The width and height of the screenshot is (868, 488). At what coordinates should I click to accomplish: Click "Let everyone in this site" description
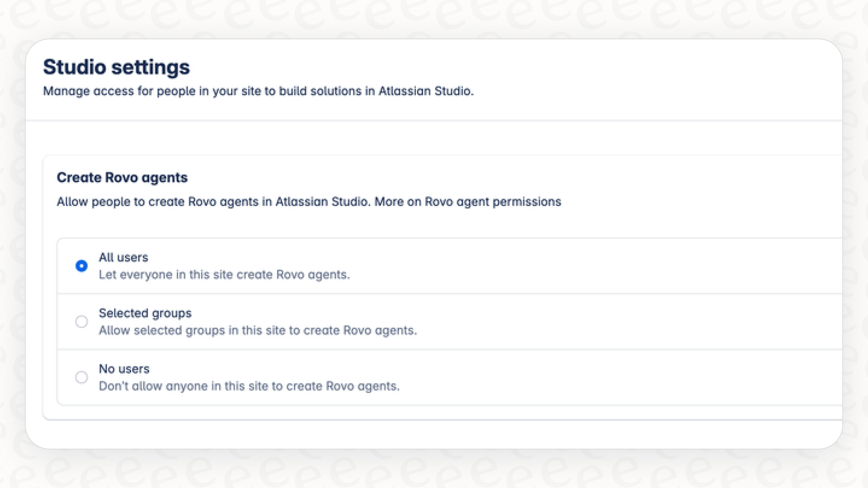tap(224, 275)
